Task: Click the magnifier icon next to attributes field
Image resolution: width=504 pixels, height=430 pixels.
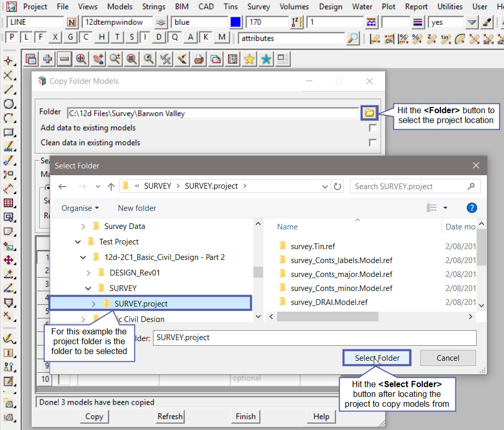Action: (353, 38)
